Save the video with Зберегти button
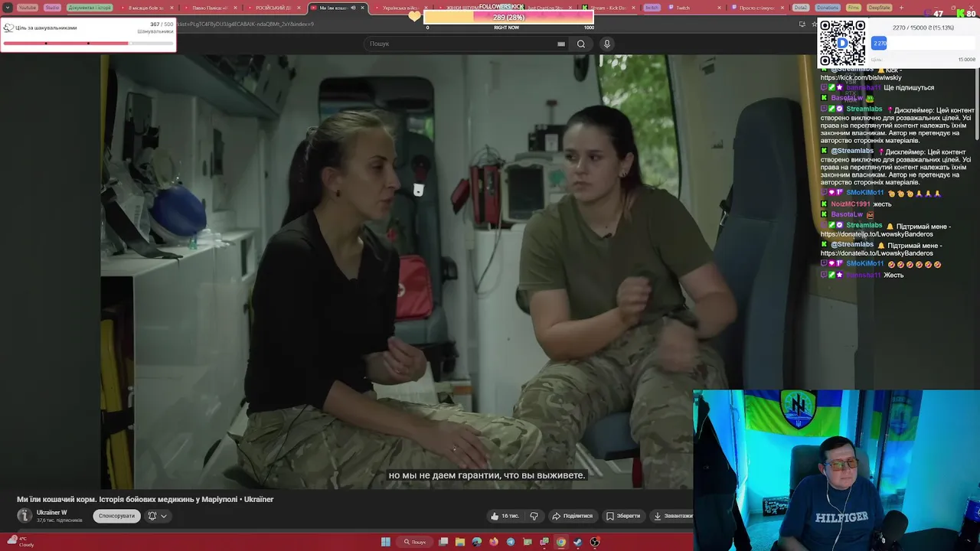Image resolution: width=980 pixels, height=551 pixels. pos(623,516)
